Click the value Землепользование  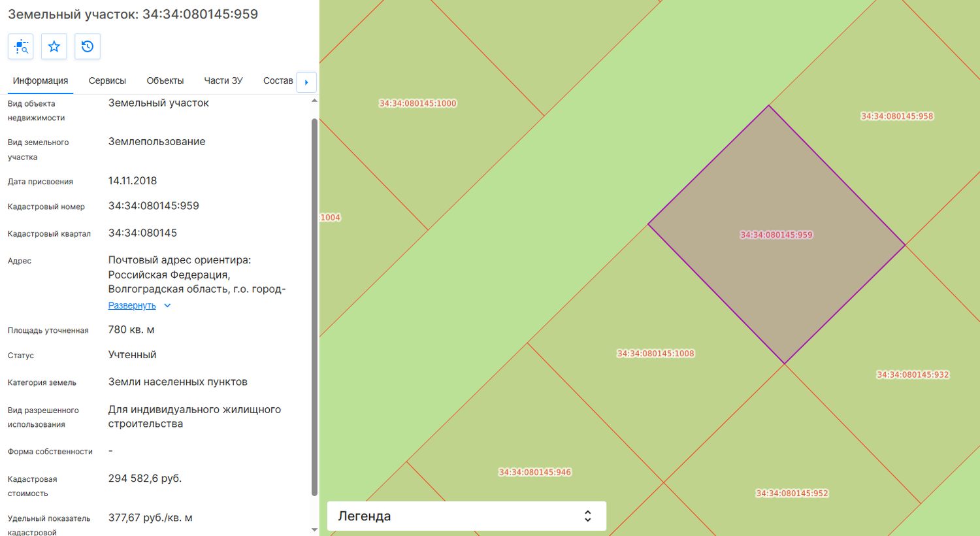point(157,142)
